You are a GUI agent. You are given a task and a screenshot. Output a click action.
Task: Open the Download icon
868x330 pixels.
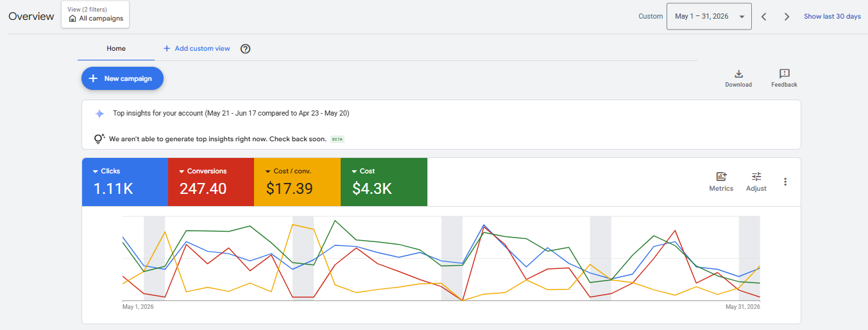(738, 74)
